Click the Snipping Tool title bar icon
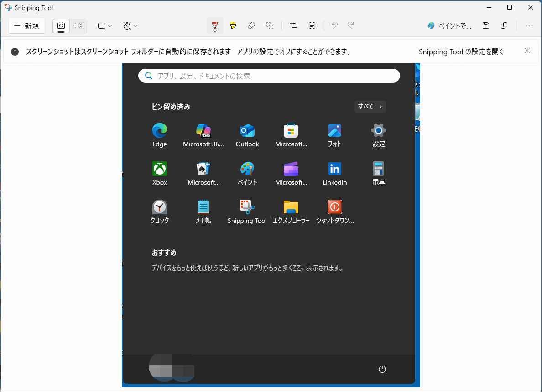 click(8, 8)
